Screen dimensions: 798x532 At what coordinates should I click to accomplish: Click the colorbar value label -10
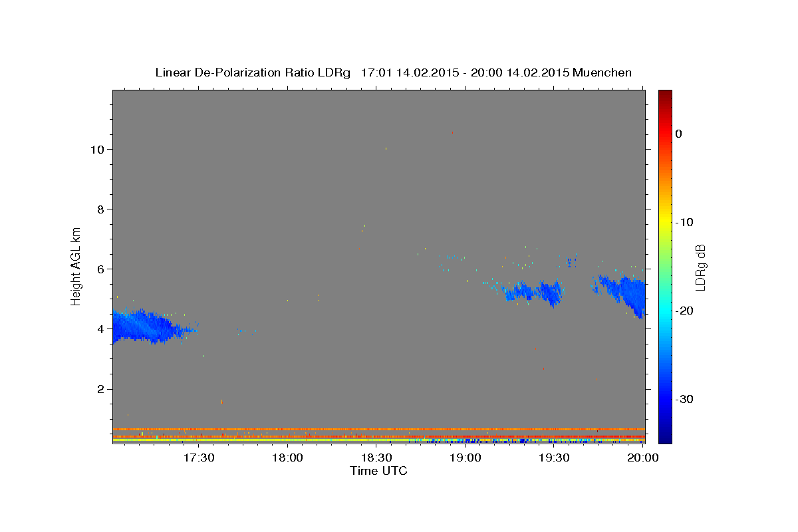coord(684,221)
